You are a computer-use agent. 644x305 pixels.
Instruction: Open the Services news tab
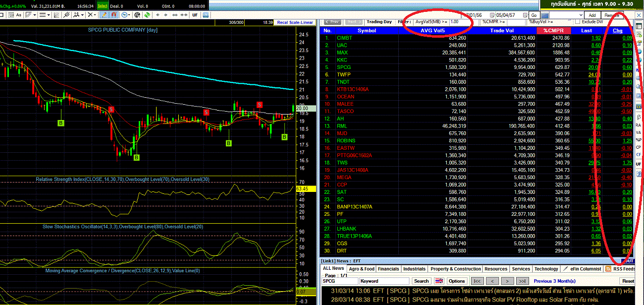tap(521, 269)
